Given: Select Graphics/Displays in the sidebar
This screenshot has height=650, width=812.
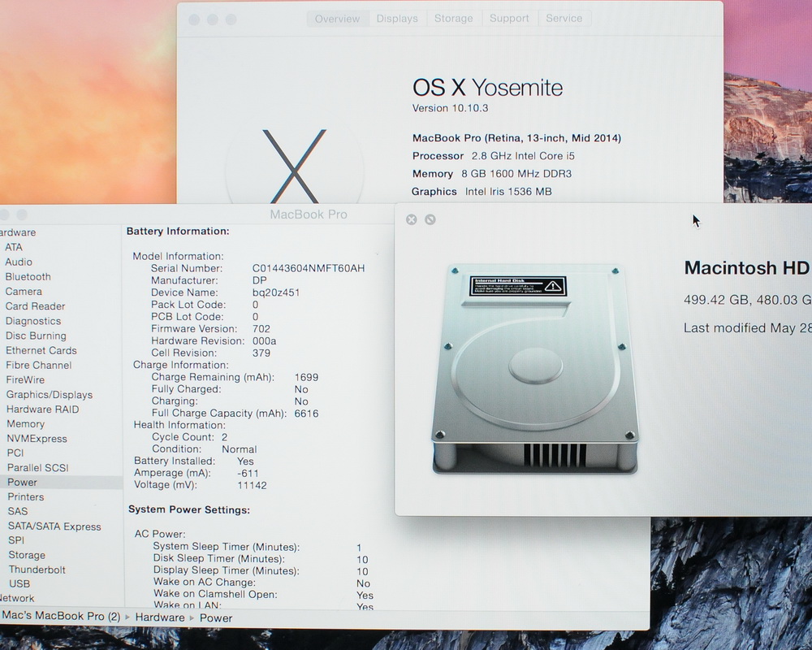Looking at the screenshot, I should click(50, 394).
